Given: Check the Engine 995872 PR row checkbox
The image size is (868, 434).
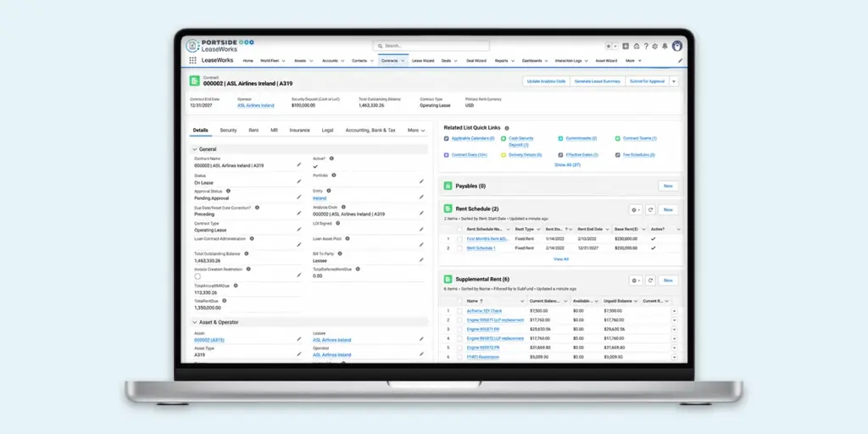Looking at the screenshot, I should (x=459, y=348).
